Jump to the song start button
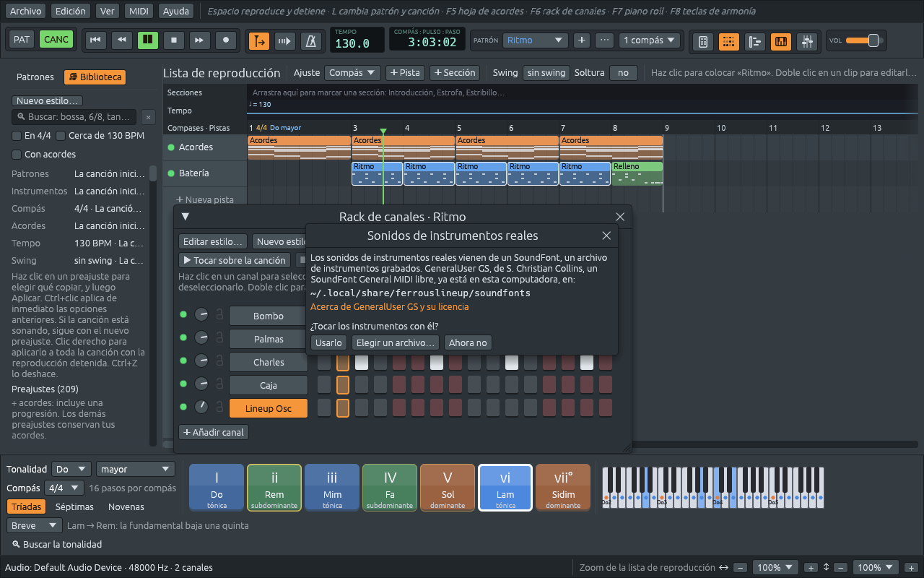Viewport: 924px width, 578px height. [x=95, y=40]
